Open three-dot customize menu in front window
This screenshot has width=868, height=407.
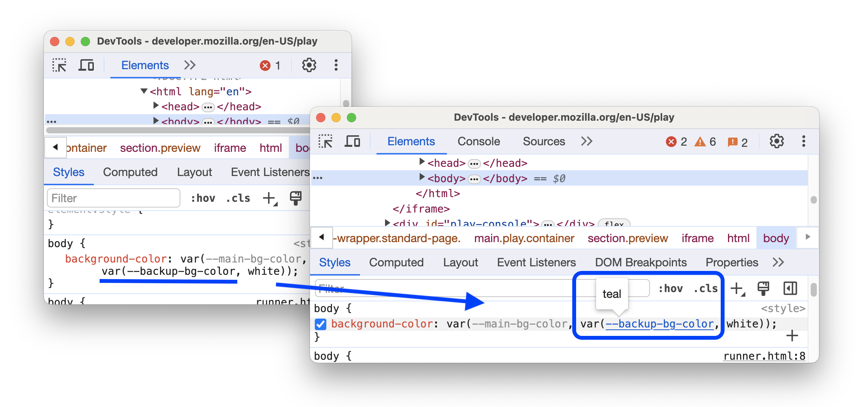click(803, 141)
